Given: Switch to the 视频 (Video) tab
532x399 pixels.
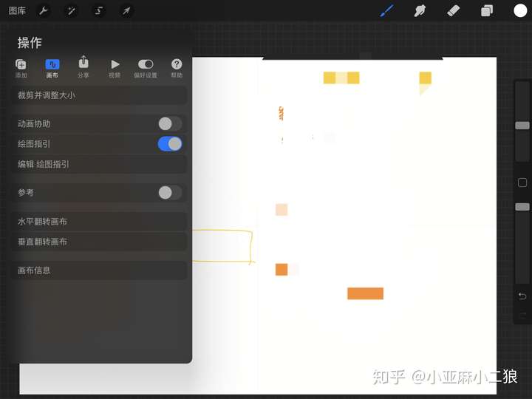Looking at the screenshot, I should pyautogui.click(x=115, y=68).
